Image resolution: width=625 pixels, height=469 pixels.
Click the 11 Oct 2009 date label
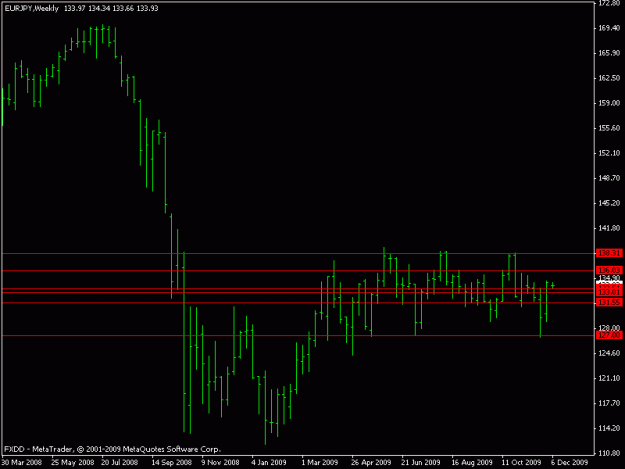click(x=521, y=462)
